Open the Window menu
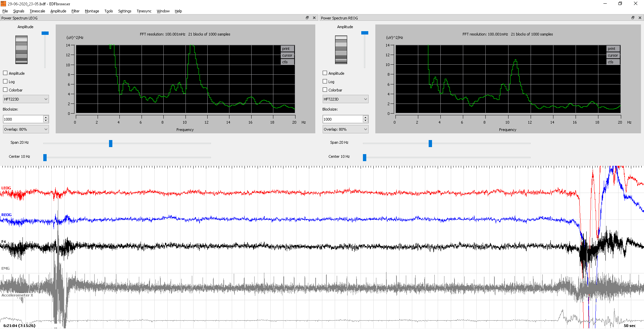This screenshot has width=644, height=329. pyautogui.click(x=163, y=11)
